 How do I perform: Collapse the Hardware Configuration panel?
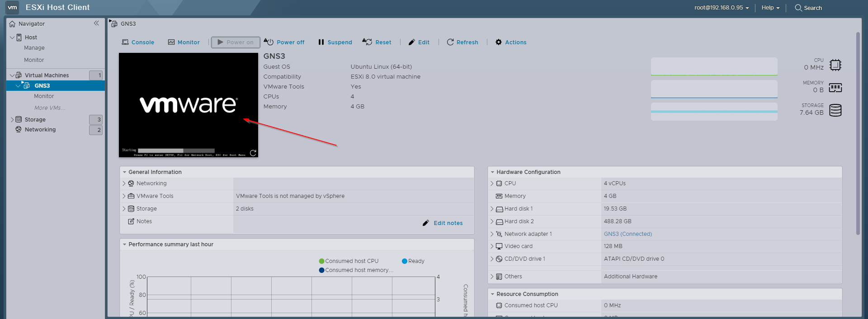pyautogui.click(x=492, y=172)
